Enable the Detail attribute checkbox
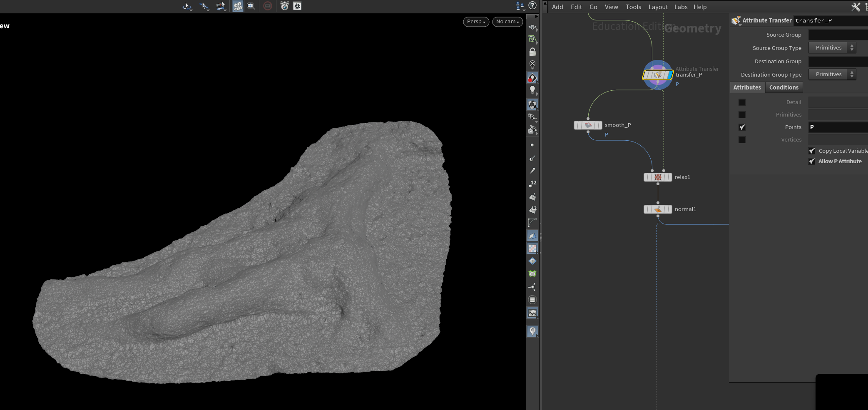Viewport: 868px width, 410px height. pos(742,102)
